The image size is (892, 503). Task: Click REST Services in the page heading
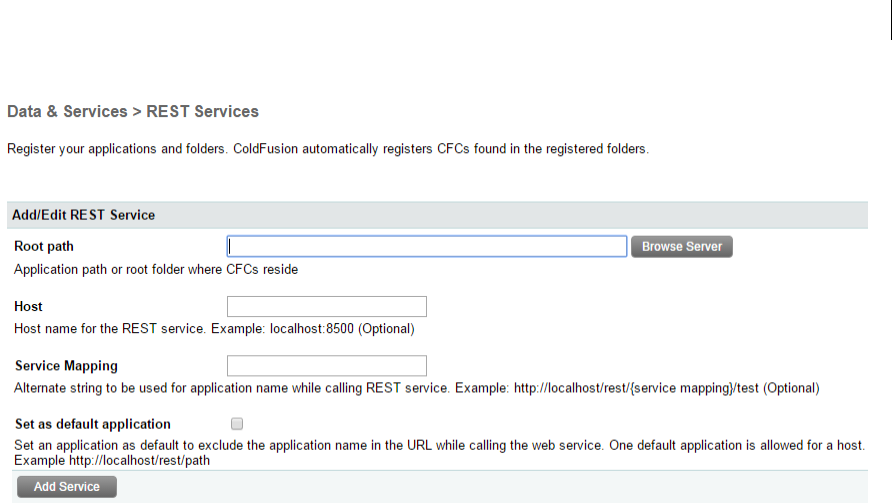click(203, 111)
